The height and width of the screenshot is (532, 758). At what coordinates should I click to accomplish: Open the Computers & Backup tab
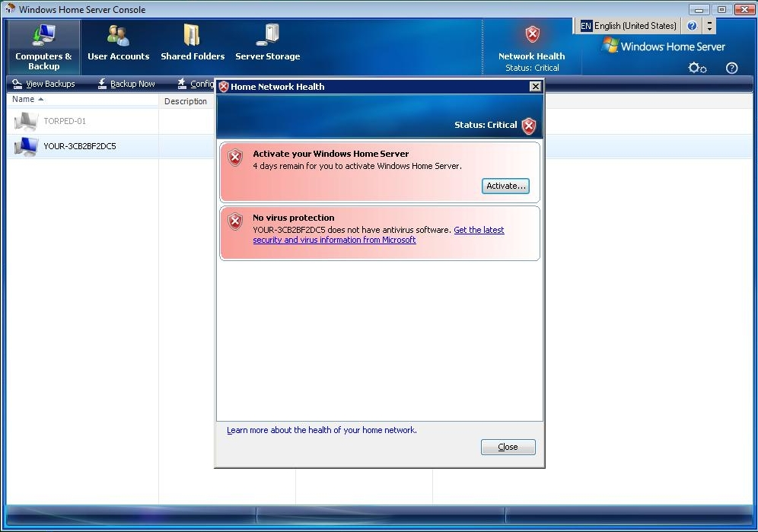(x=43, y=47)
